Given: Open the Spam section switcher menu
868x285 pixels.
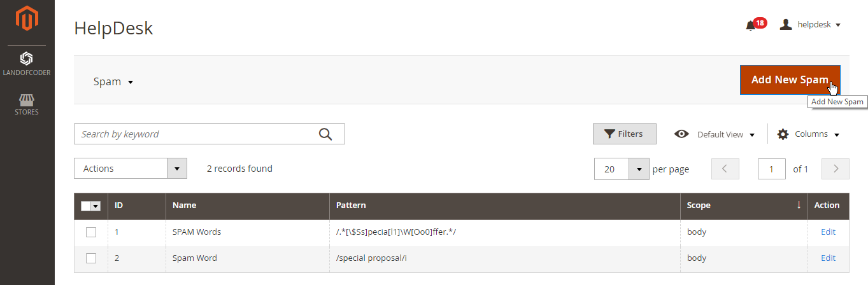Looking at the screenshot, I should [113, 82].
